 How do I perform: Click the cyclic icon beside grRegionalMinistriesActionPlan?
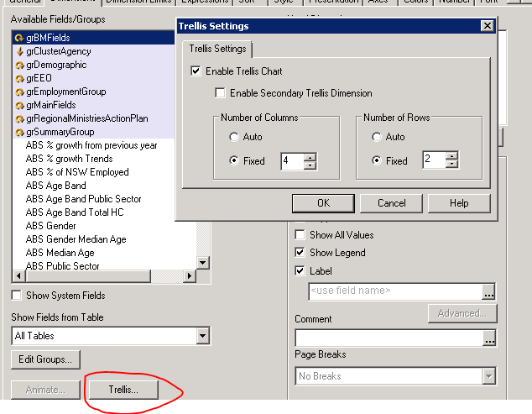[x=19, y=118]
